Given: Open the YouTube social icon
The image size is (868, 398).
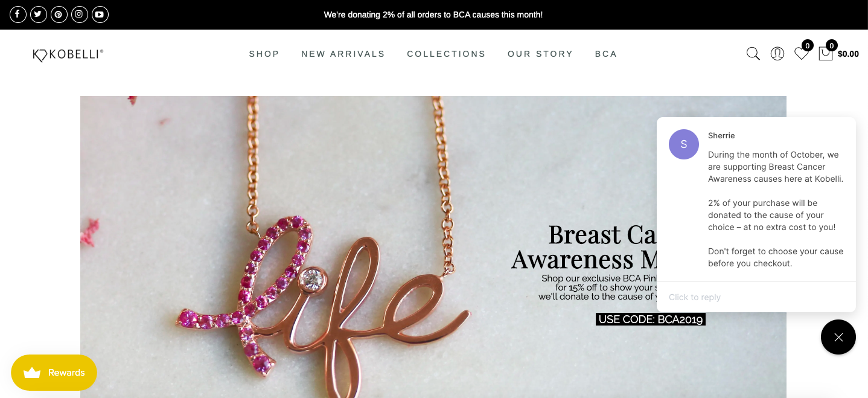Looking at the screenshot, I should [x=100, y=14].
